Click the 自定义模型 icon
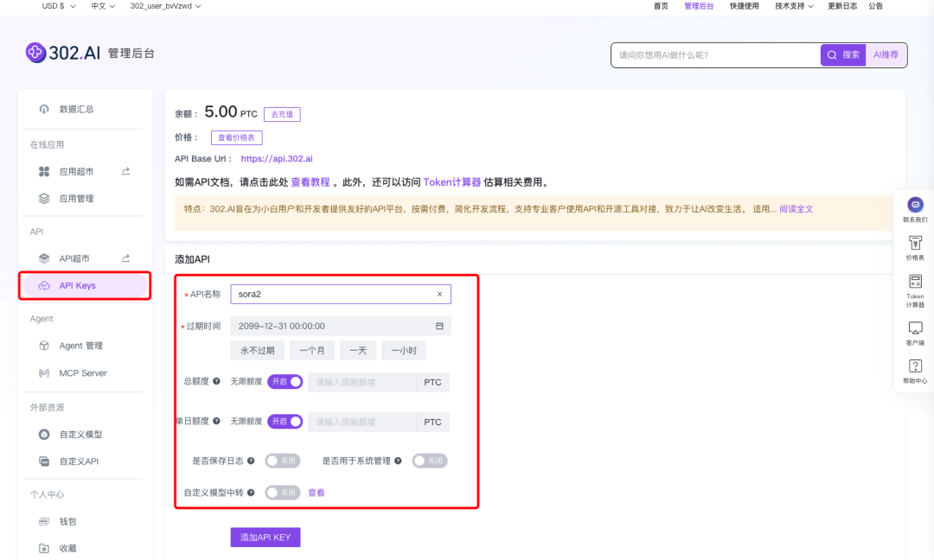Screen dimensions: 934x560 [44, 435]
